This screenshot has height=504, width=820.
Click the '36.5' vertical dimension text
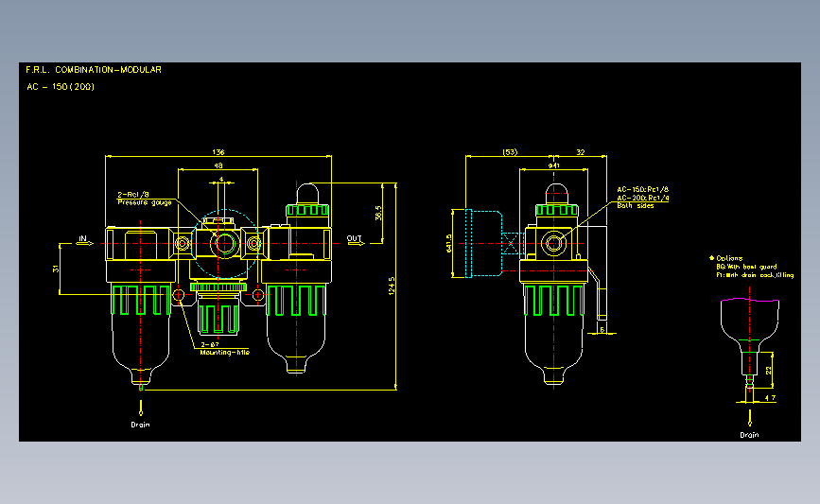click(x=378, y=213)
